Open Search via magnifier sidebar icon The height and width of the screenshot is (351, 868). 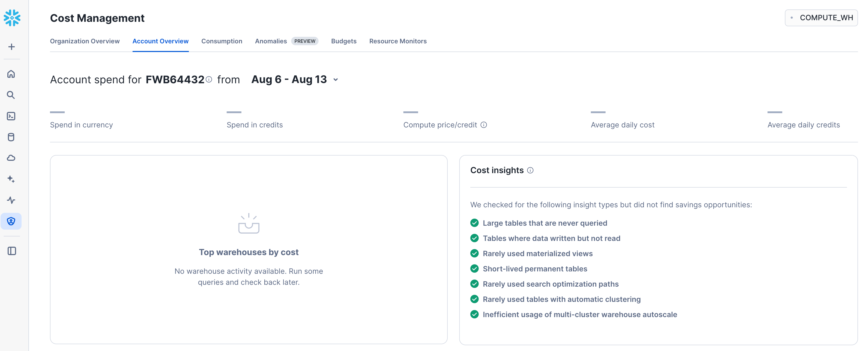pos(11,95)
